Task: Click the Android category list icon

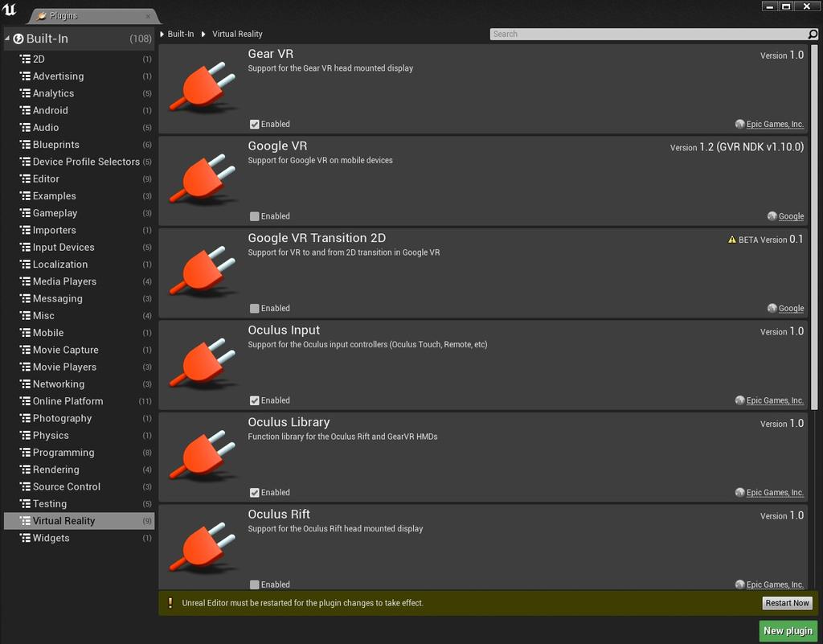Action: click(25, 110)
